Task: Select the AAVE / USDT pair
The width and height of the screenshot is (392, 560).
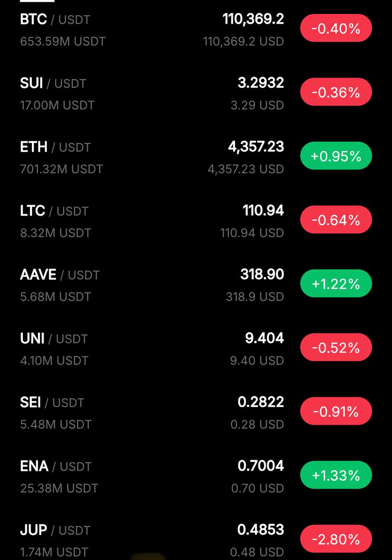Action: (x=196, y=285)
